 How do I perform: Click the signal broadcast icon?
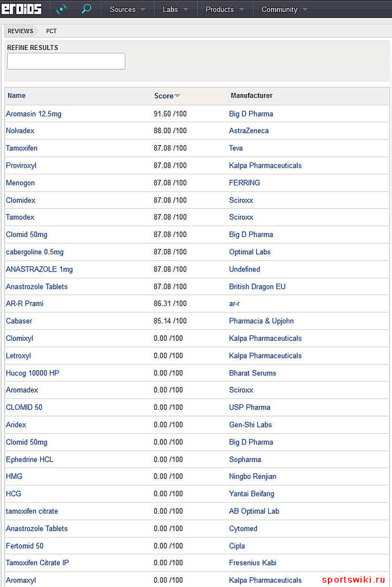tap(61, 9)
